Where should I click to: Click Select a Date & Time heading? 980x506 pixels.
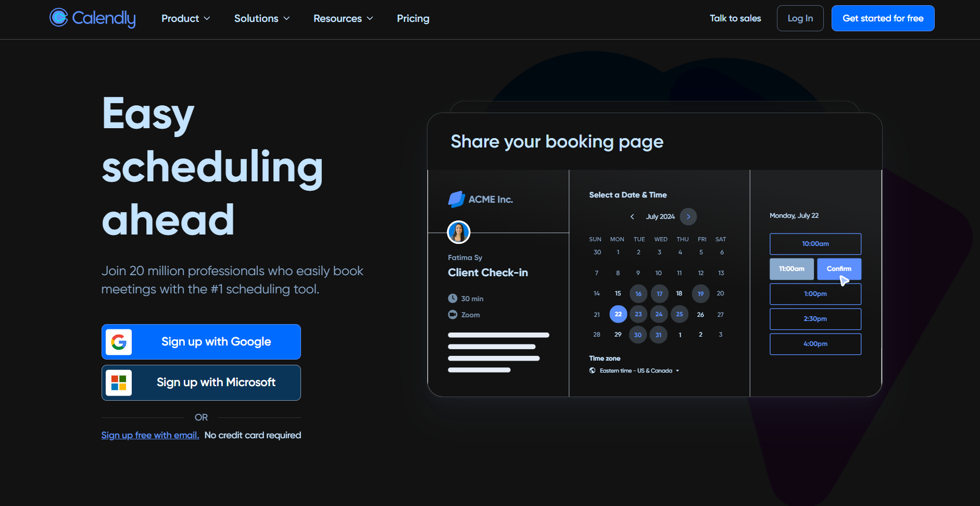(x=628, y=195)
